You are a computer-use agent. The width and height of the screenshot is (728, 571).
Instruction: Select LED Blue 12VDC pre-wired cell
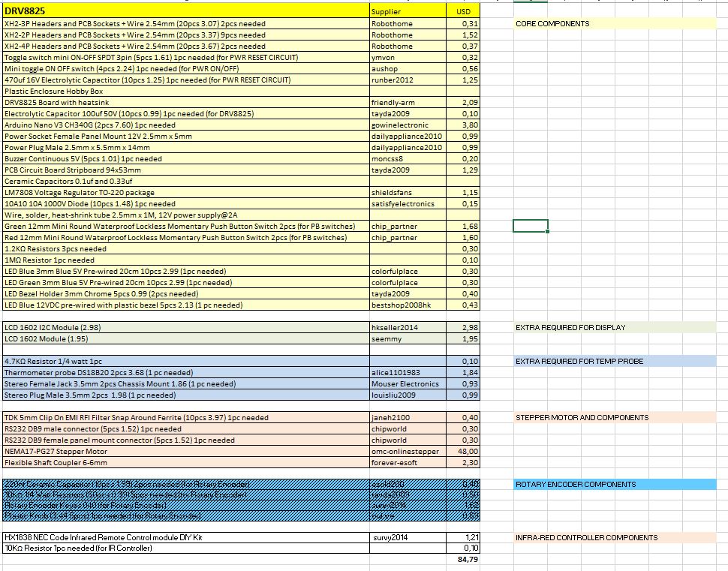[x=186, y=305]
